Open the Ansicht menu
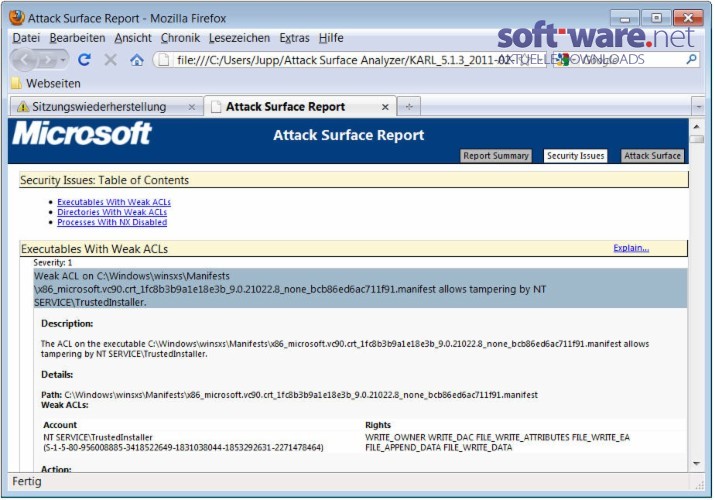715x500 pixels. 133,38
